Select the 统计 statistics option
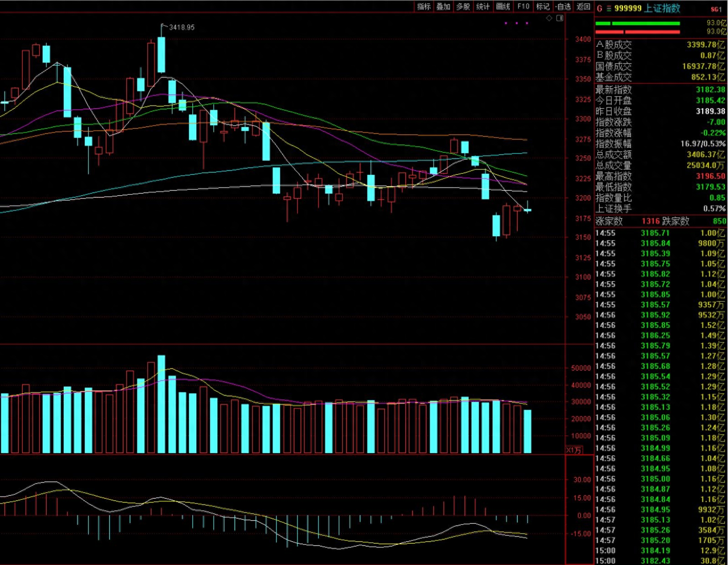 [483, 6]
